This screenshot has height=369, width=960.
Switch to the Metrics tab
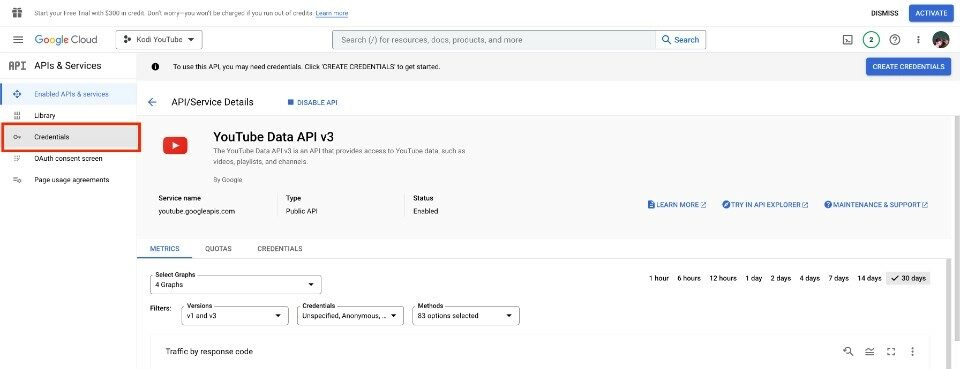165,249
